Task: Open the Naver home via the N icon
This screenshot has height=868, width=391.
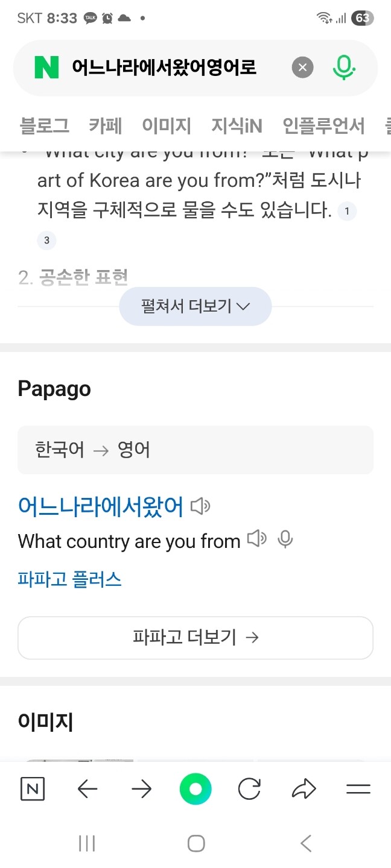Action: click(x=32, y=788)
